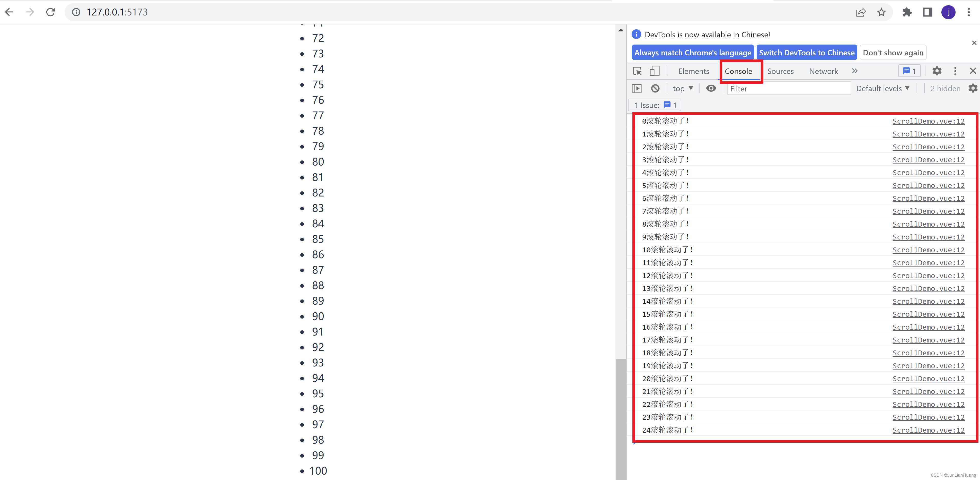Click the live expression eye icon

click(x=711, y=88)
